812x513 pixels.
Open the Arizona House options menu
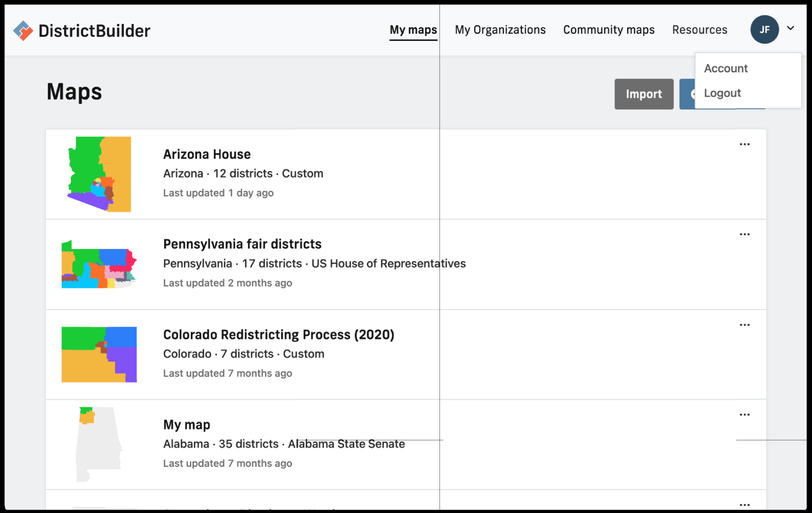click(x=745, y=144)
